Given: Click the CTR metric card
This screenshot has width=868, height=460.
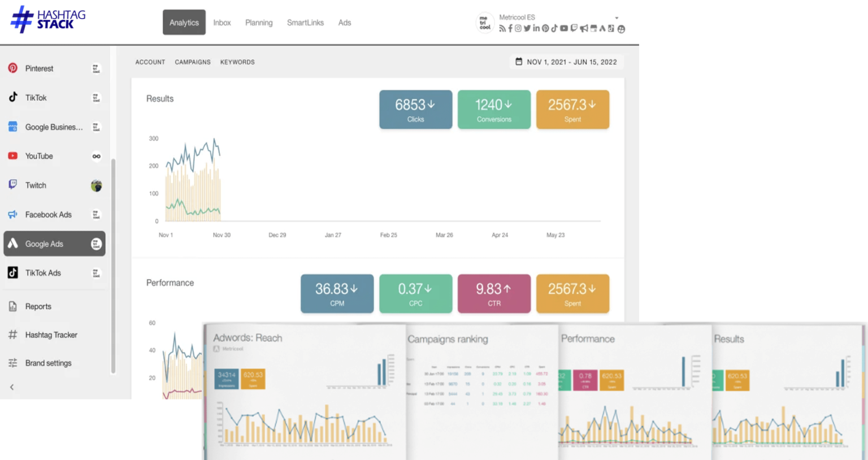Looking at the screenshot, I should click(494, 294).
